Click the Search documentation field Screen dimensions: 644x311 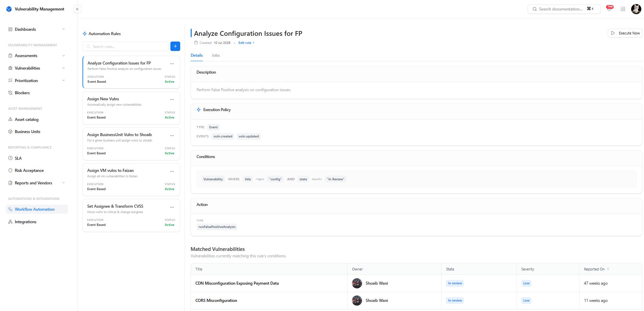click(564, 9)
